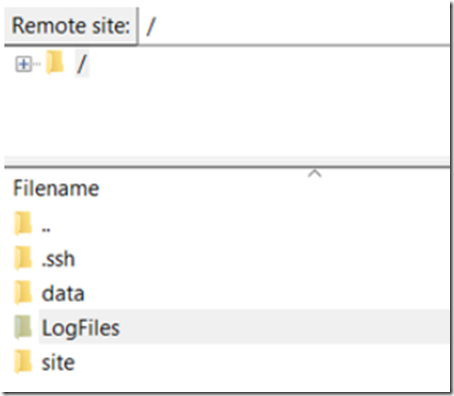
Task: Select the data folder name
Action: [63, 294]
